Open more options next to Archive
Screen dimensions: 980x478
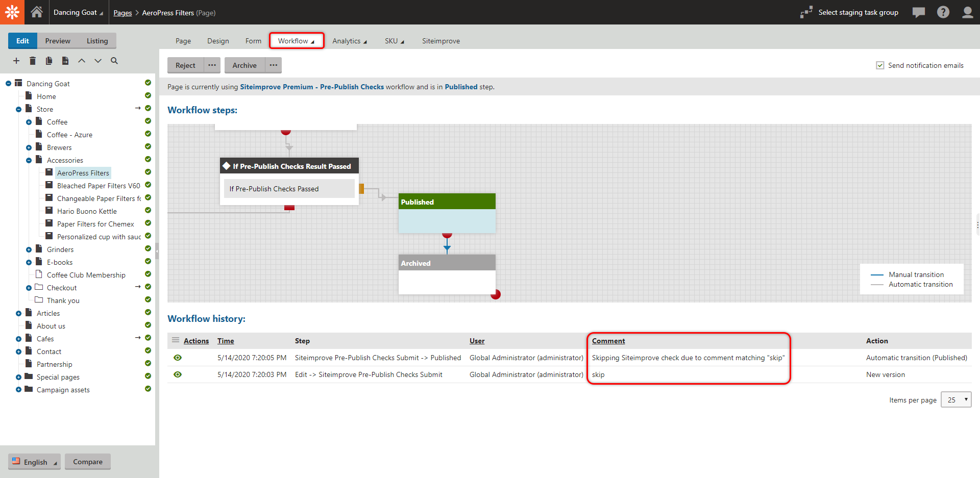point(274,65)
